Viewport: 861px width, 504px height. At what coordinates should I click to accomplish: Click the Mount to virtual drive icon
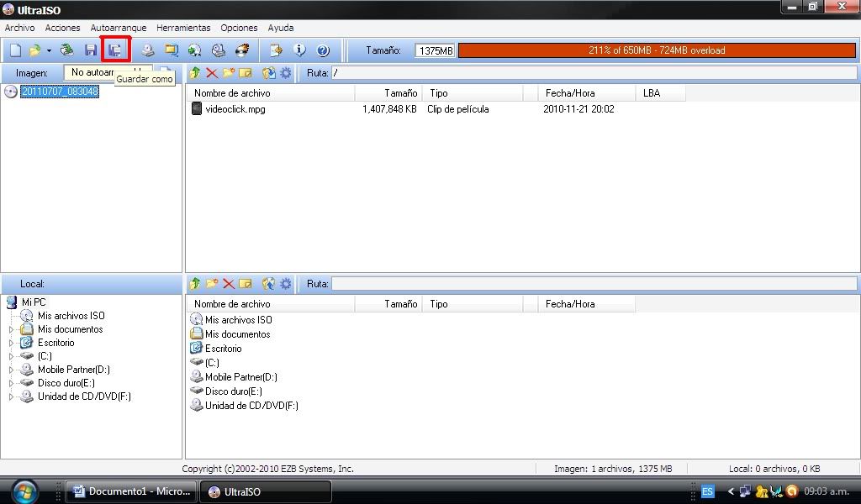[x=219, y=50]
